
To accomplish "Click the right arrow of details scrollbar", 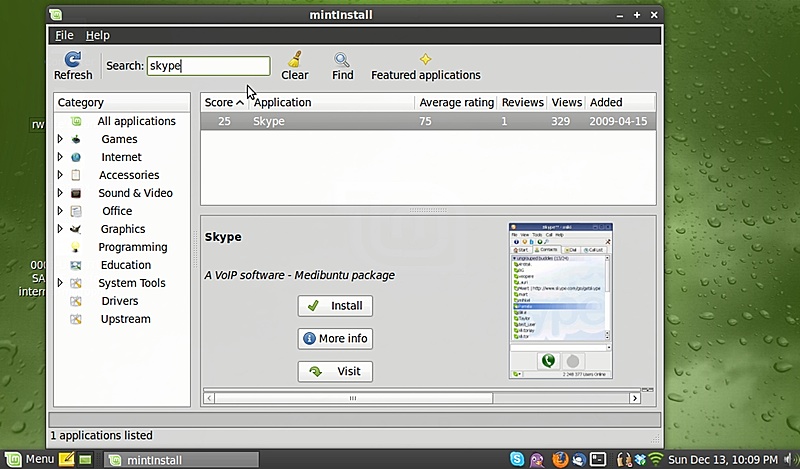I will (635, 398).
